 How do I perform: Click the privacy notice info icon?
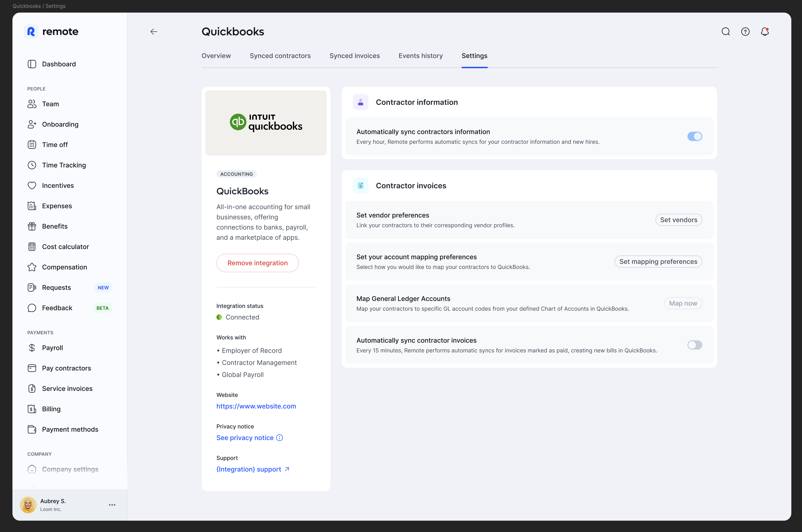[x=279, y=438]
